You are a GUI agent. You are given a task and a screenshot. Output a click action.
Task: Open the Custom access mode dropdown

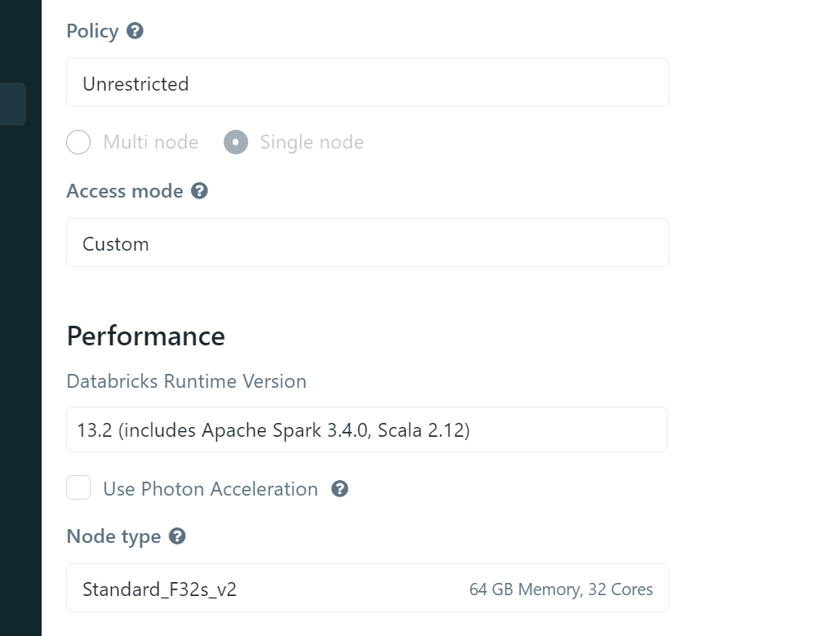click(367, 242)
